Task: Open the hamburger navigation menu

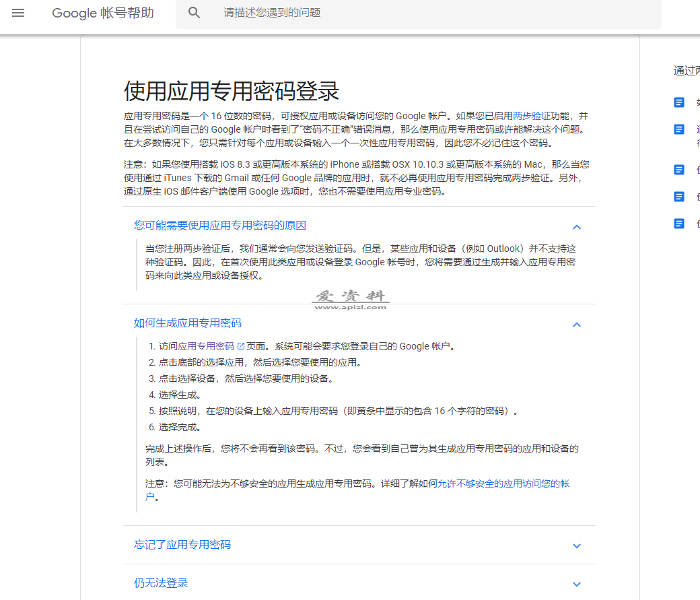Action: tap(17, 13)
